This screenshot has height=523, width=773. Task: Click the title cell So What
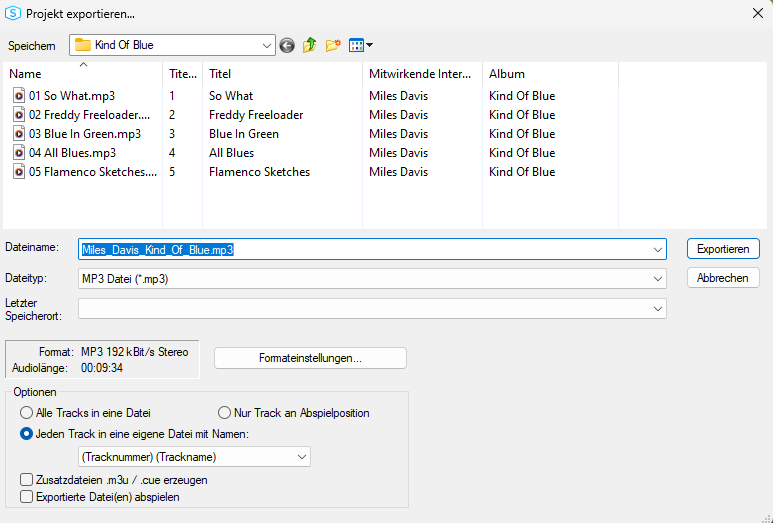pyautogui.click(x=231, y=96)
